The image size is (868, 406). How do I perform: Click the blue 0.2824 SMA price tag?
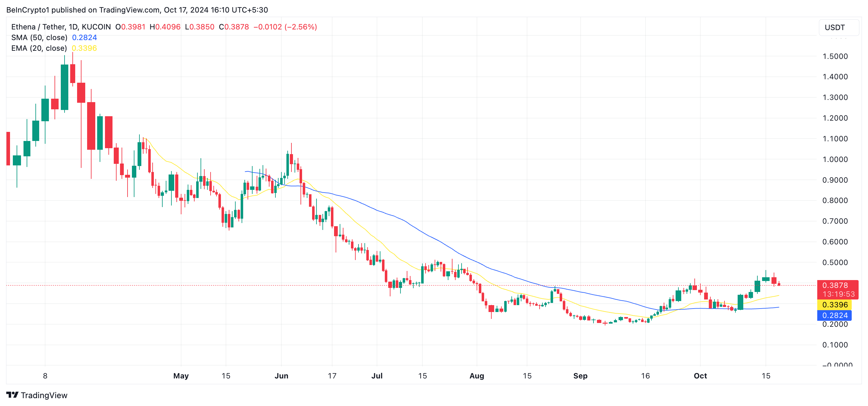(835, 315)
